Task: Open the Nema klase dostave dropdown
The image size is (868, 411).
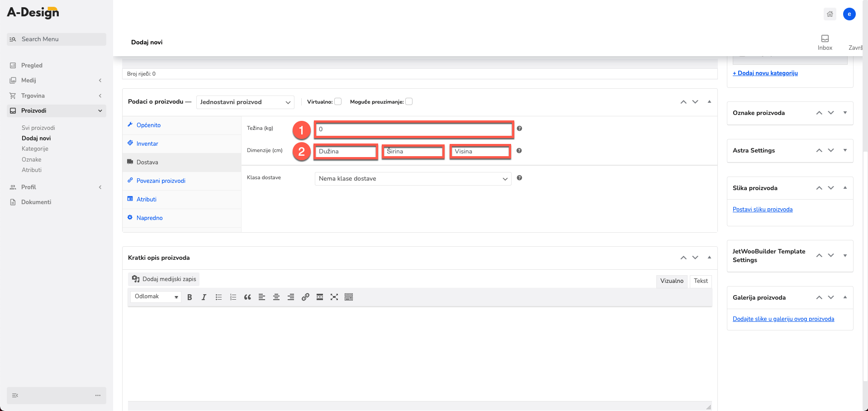Action: pyautogui.click(x=413, y=179)
